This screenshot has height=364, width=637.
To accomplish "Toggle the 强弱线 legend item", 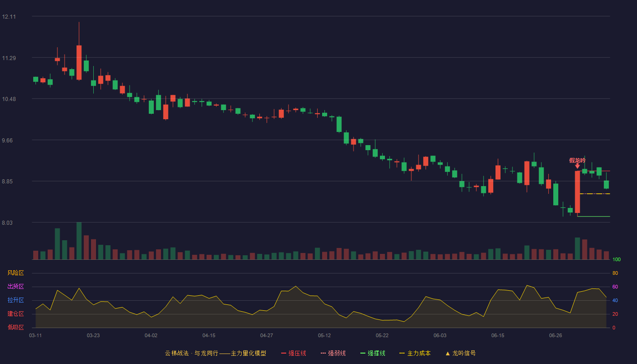I will pos(333,353).
